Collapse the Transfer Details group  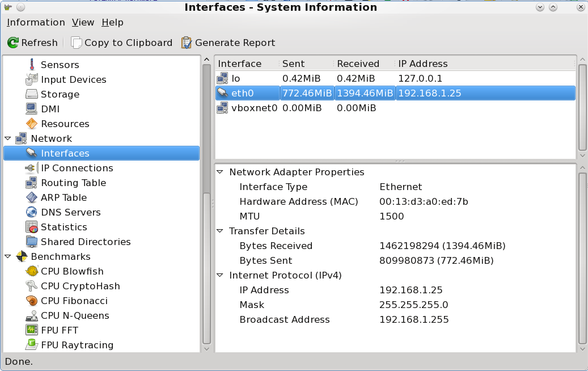(x=220, y=231)
